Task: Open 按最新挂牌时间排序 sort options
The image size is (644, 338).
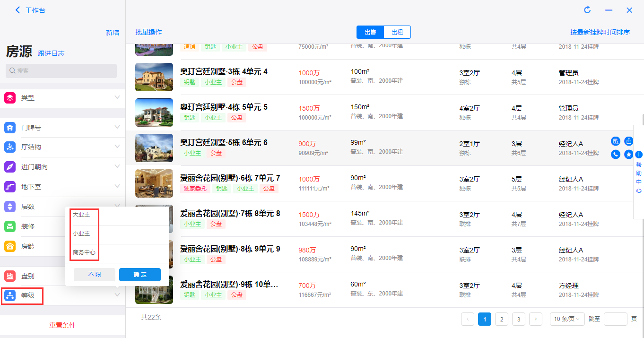Action: pyautogui.click(x=600, y=32)
